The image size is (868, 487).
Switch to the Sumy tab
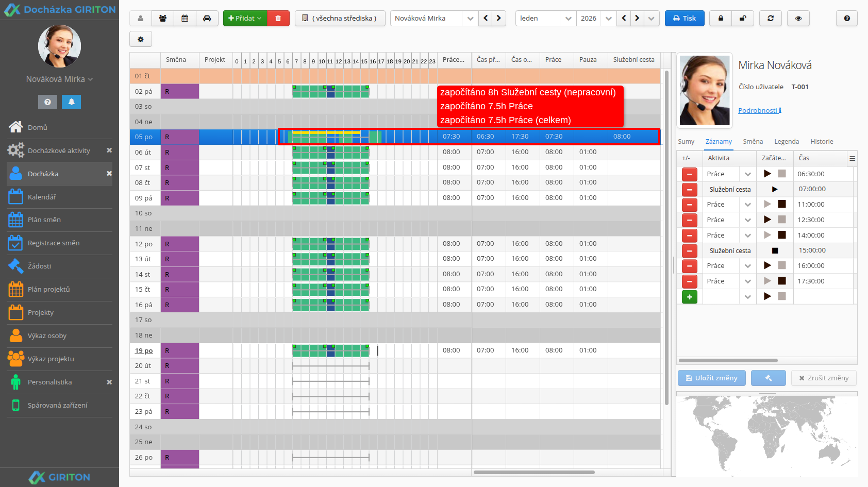686,142
